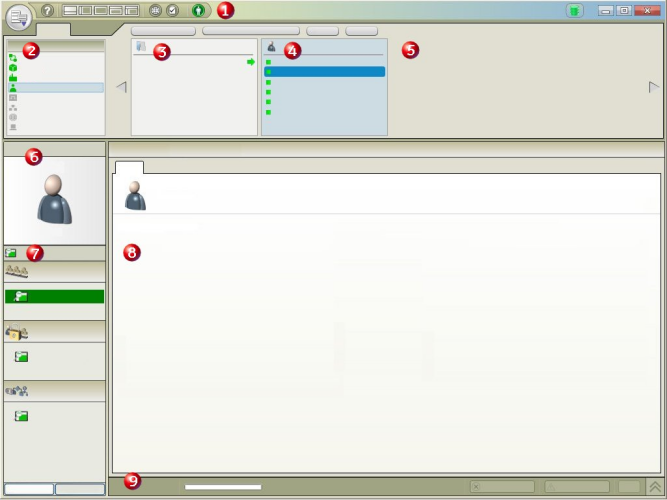This screenshot has width=667, height=500.
Task: Select the green highlighted row under people group
Action: (x=54, y=297)
